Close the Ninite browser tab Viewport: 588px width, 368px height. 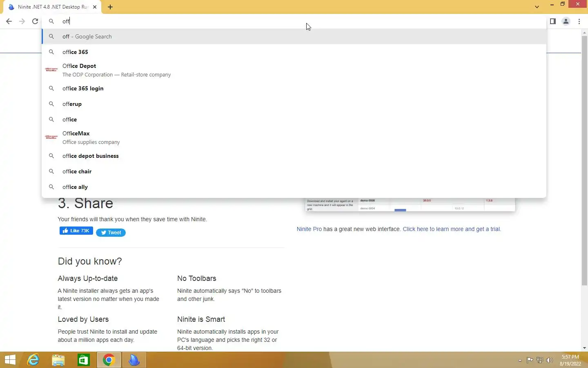pyautogui.click(x=95, y=7)
